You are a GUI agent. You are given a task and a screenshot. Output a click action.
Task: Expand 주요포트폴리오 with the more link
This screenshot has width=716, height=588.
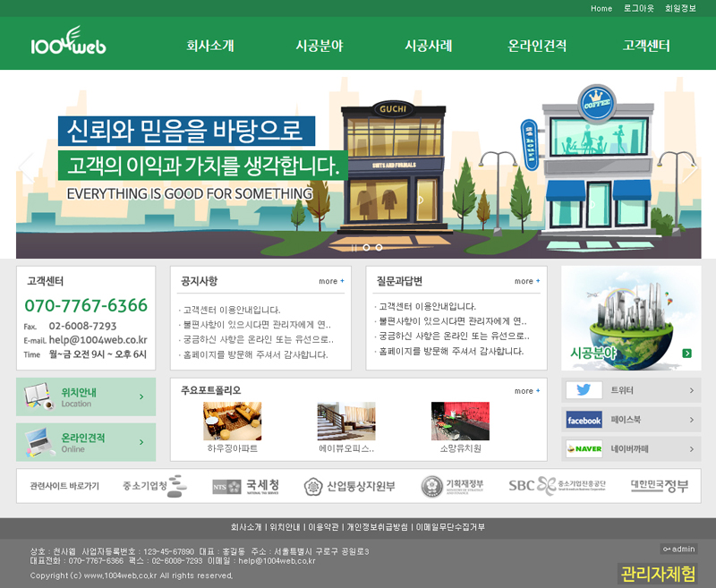(x=527, y=391)
